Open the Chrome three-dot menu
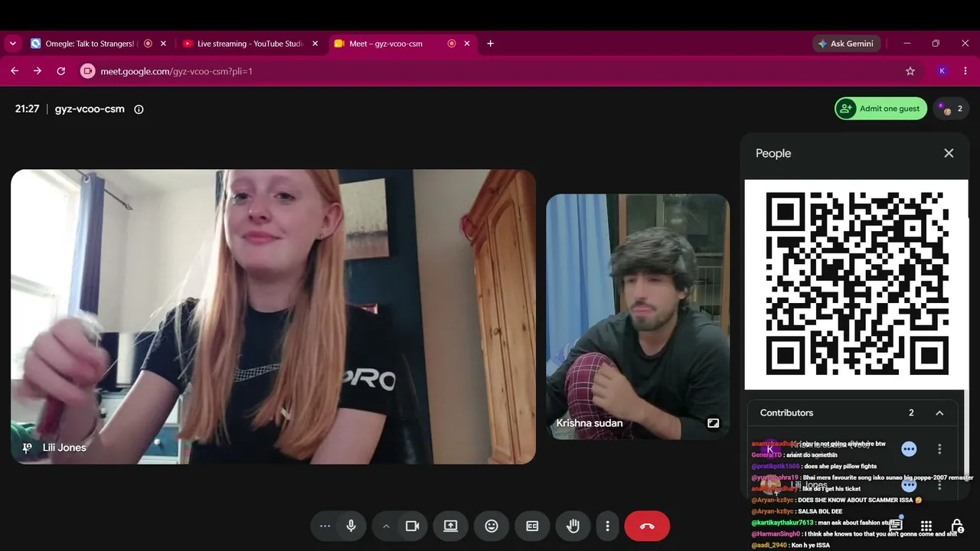 (x=965, y=71)
